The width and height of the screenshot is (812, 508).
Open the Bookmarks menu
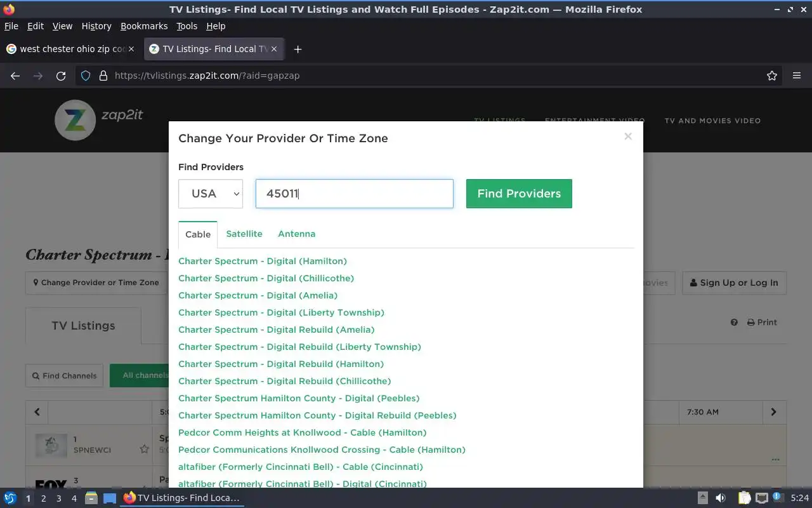tap(144, 26)
